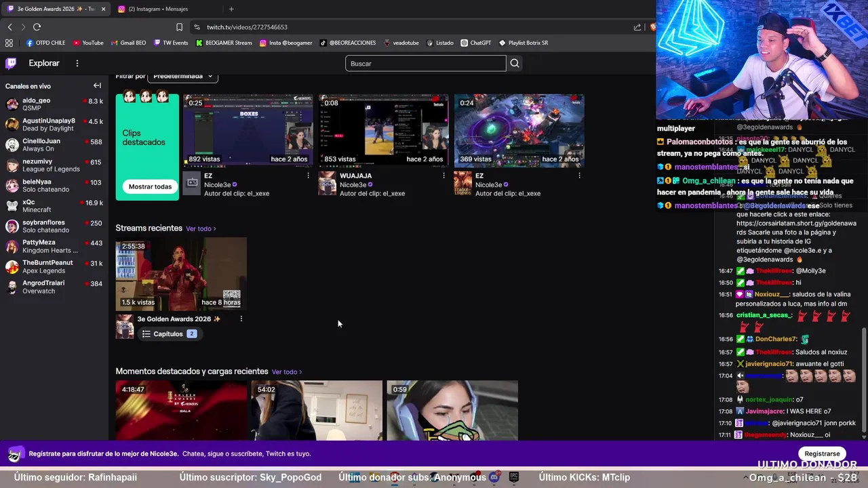Open the site settings icon in address bar

tap(197, 27)
